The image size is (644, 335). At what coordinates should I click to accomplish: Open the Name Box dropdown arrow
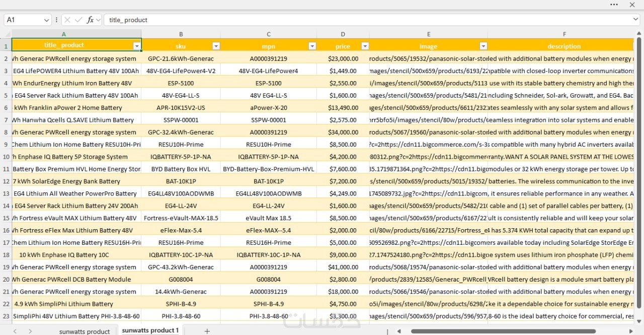point(47,20)
